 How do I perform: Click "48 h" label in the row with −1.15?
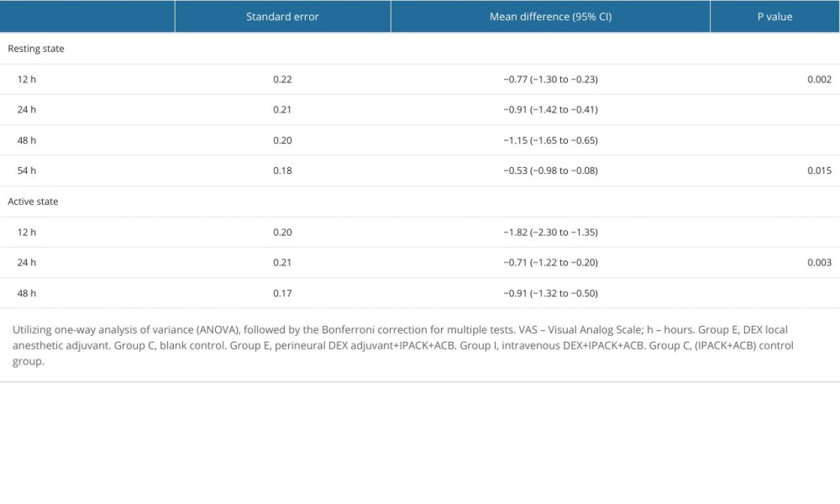(x=27, y=140)
